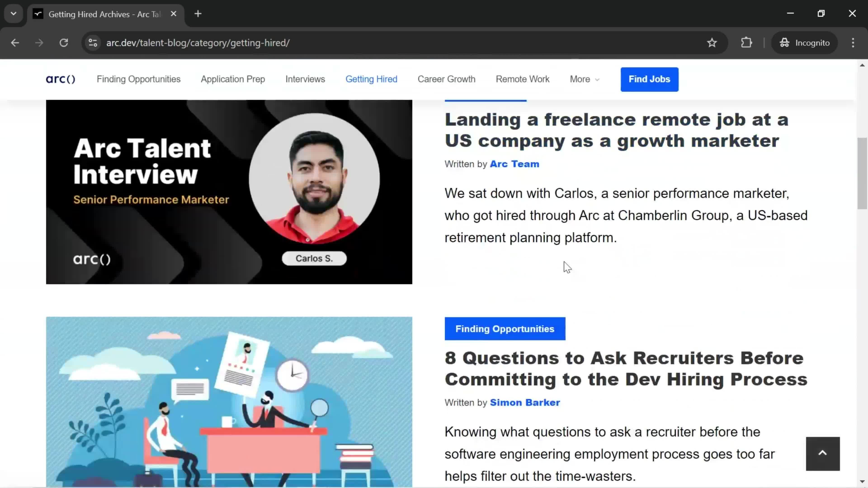This screenshot has width=868, height=488.
Task: Click the back navigation arrow
Action: tap(15, 42)
